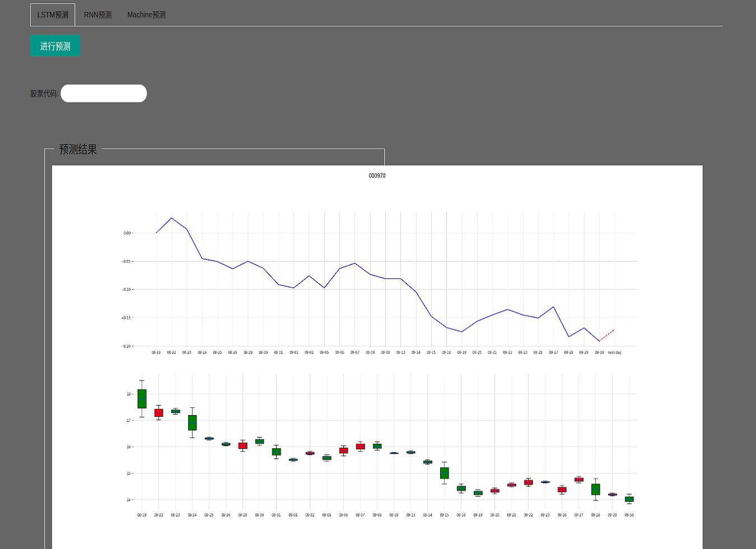Screen dimensions: 756x549
Task: Click the green candlestick at 09-28
Action: pos(595,489)
